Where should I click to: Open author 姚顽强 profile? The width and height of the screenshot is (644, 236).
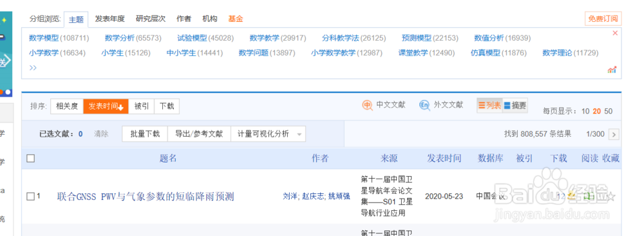(339, 197)
